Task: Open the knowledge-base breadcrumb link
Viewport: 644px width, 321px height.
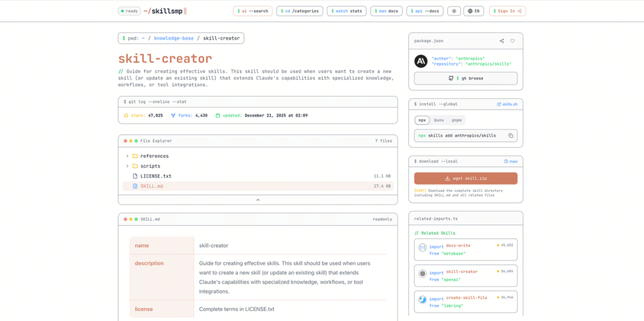Action: (x=174, y=38)
